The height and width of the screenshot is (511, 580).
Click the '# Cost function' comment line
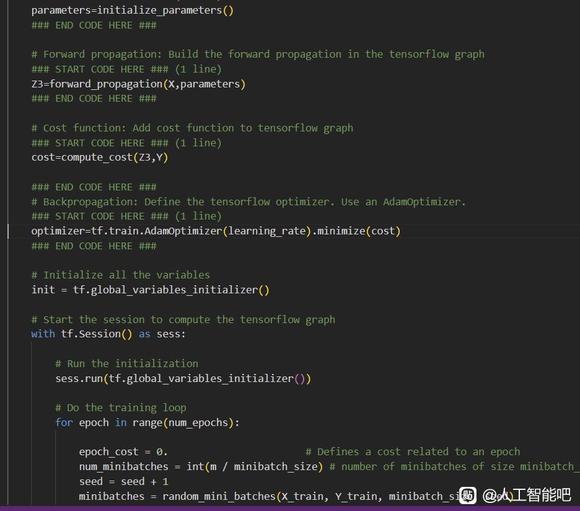click(192, 128)
